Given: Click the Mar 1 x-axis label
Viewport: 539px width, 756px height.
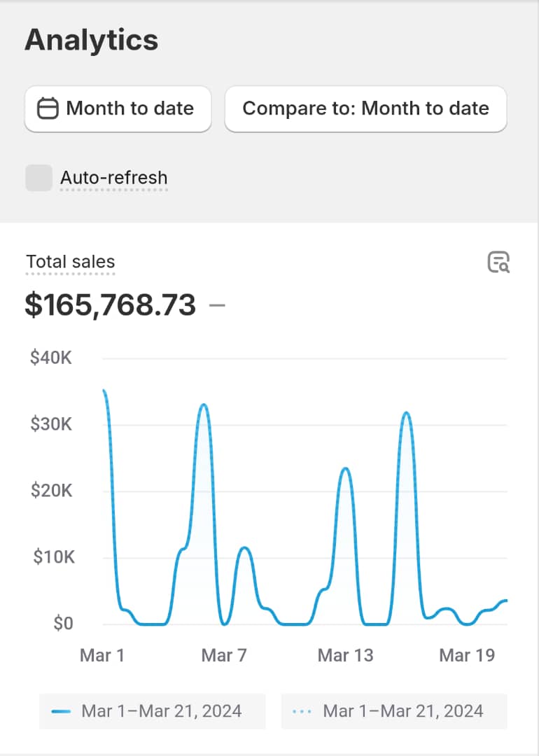Looking at the screenshot, I should [x=102, y=655].
